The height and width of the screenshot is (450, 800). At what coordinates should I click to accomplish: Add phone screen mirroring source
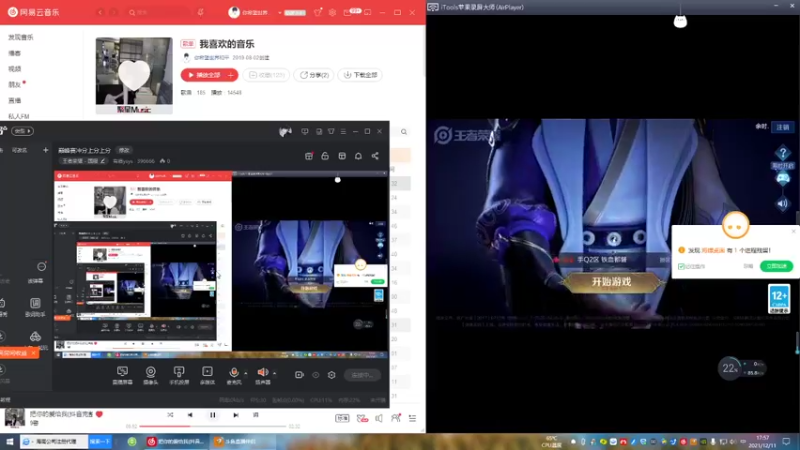[179, 375]
